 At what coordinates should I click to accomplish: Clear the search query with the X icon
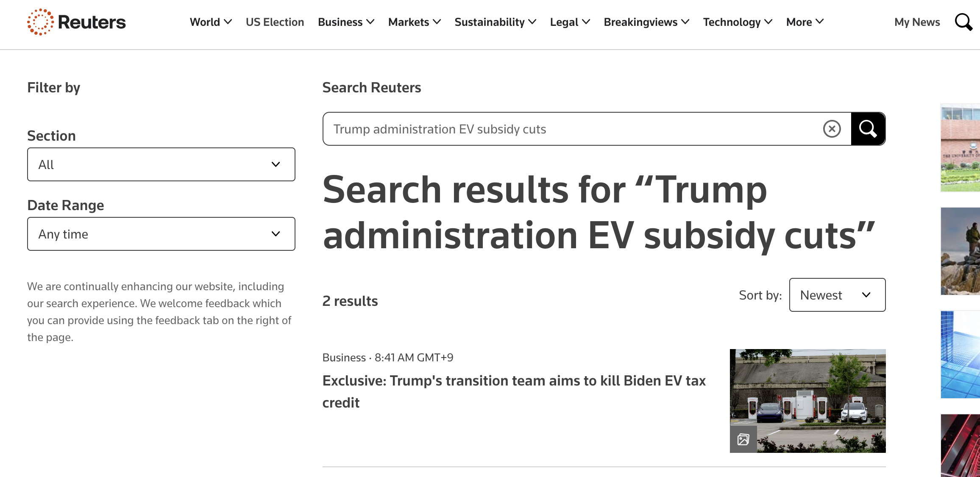[x=831, y=129]
